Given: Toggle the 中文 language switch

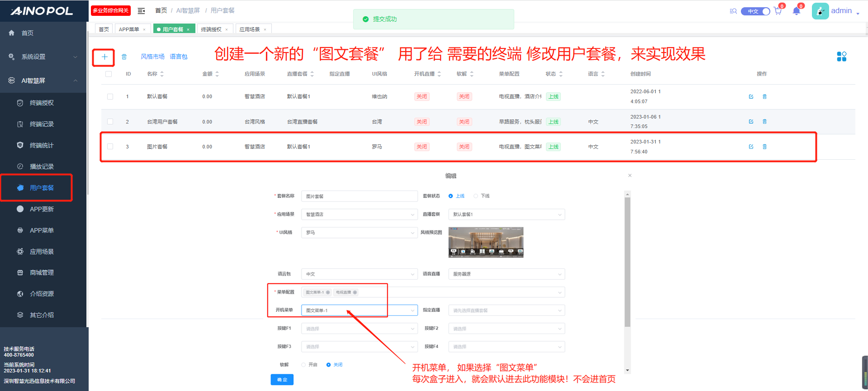Looking at the screenshot, I should [755, 11].
